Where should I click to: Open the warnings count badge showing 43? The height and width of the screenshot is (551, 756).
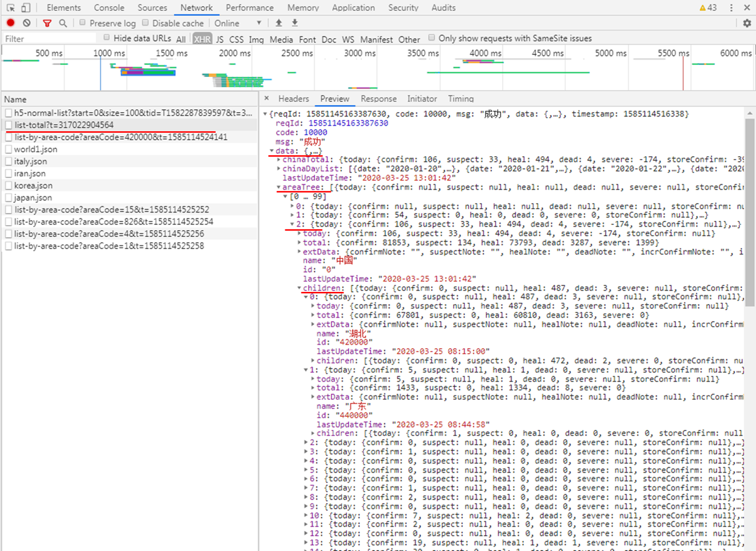(708, 8)
